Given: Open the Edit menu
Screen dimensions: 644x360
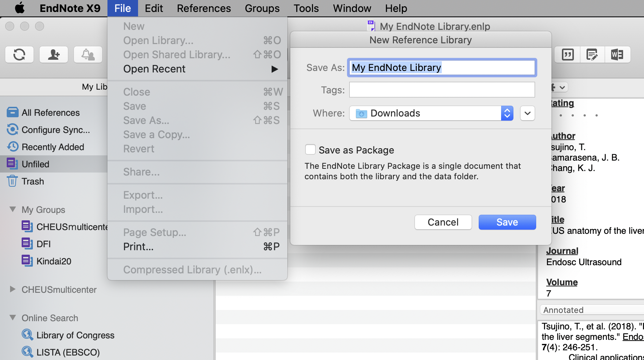Looking at the screenshot, I should pyautogui.click(x=154, y=8).
